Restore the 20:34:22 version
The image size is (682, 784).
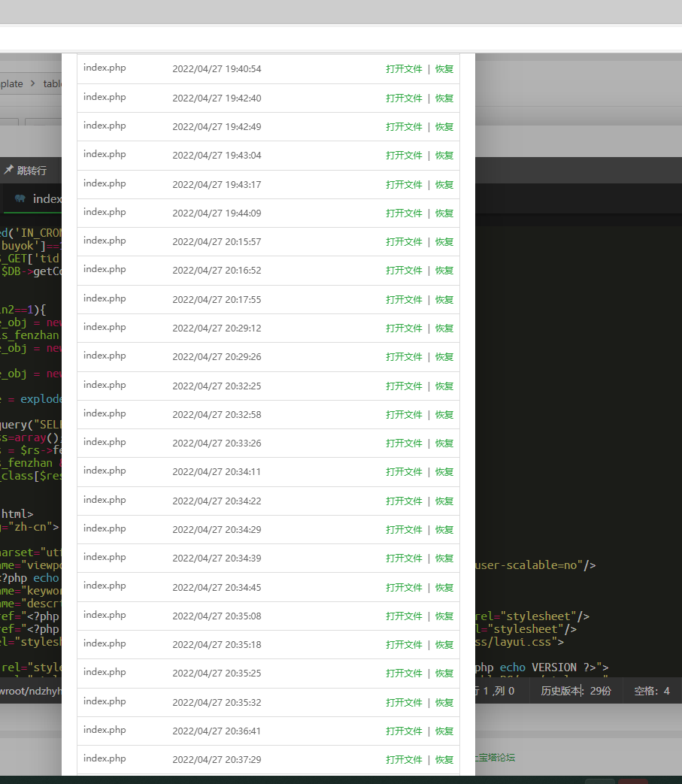444,501
